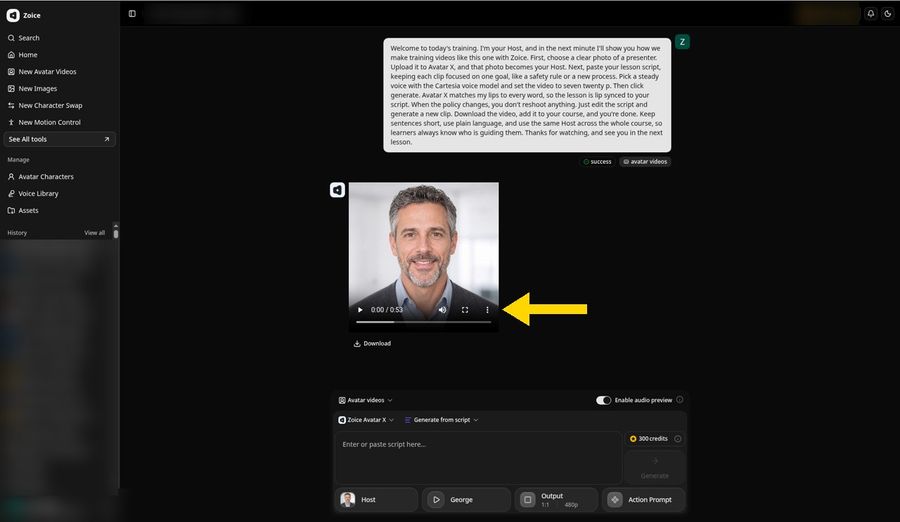Open video in fullscreen
900x522 pixels.
pos(465,310)
